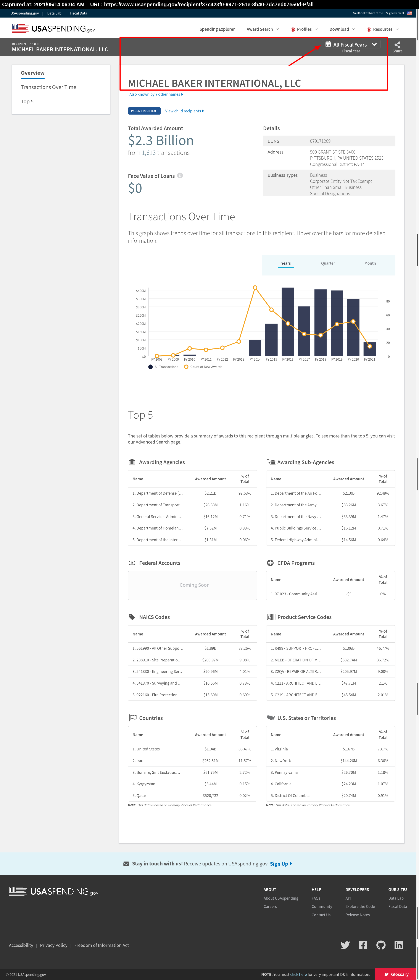Select the Department of Defense row
This screenshot has height=980, width=419.
pos(192,493)
